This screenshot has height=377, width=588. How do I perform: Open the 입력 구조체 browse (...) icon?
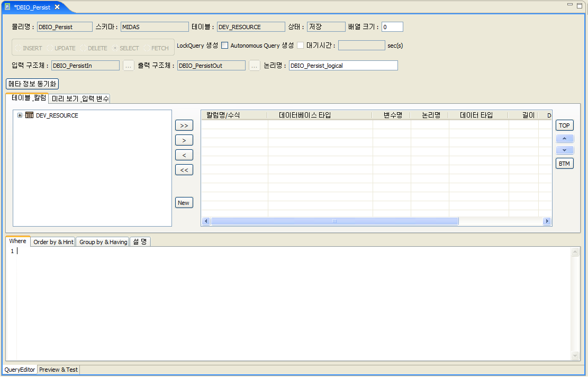click(128, 65)
